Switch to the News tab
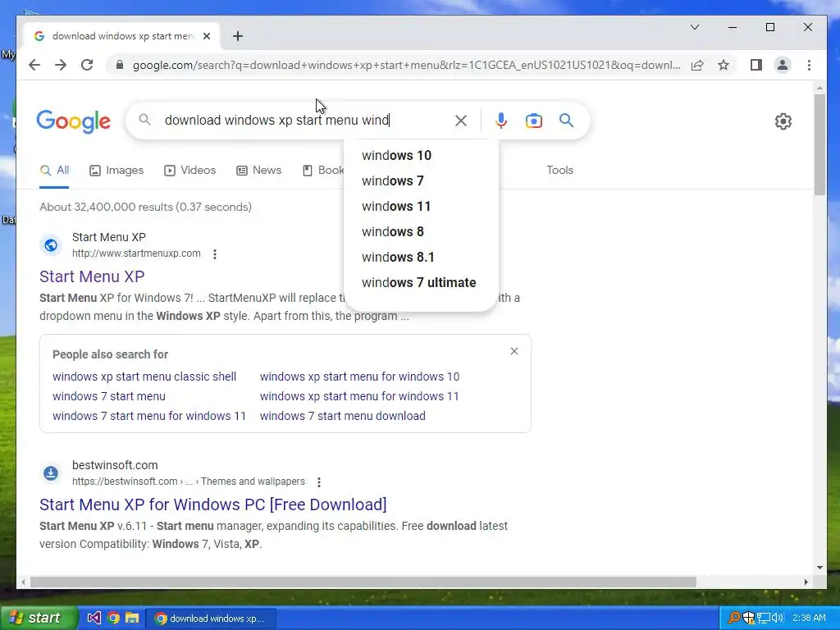840x630 pixels. (x=258, y=171)
